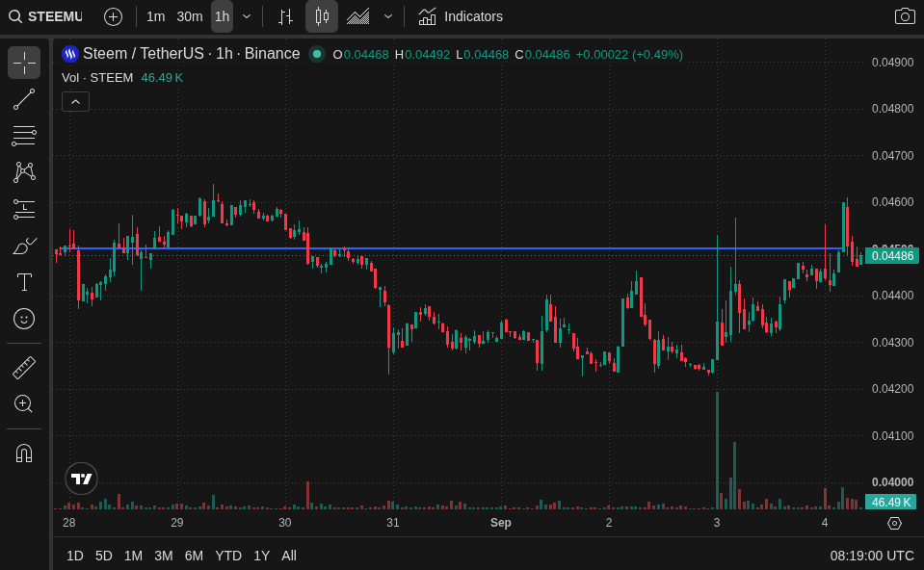Expand the chart style dropdown chevron
The width and height of the screenshot is (924, 570).
[x=387, y=16]
